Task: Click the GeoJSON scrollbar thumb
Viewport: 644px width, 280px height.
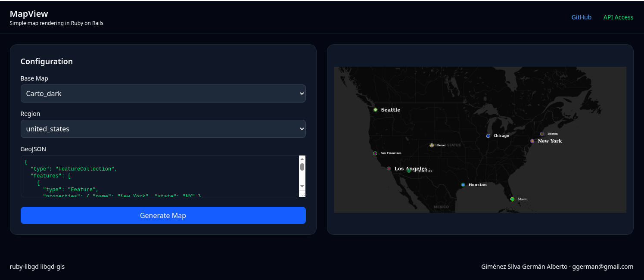Action: (302, 167)
